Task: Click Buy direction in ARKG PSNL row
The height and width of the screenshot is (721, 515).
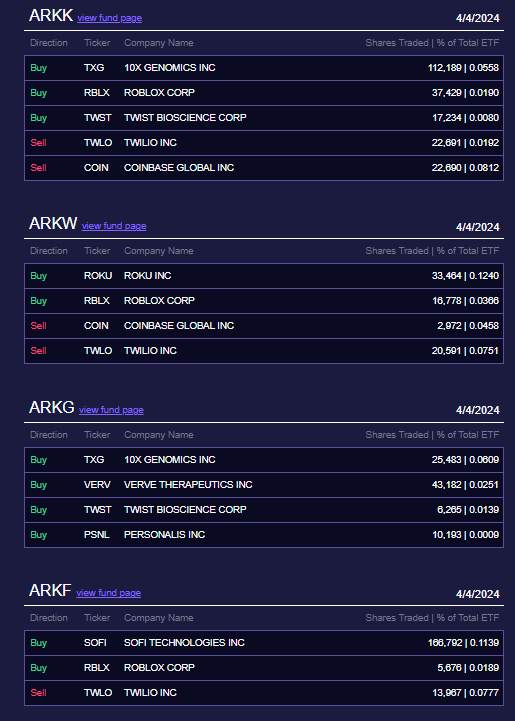Action: coord(39,534)
